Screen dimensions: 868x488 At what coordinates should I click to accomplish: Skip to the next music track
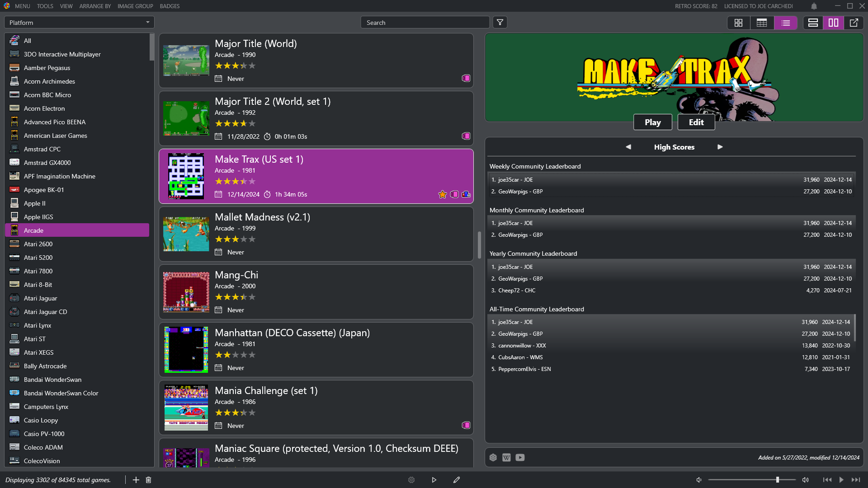click(856, 480)
